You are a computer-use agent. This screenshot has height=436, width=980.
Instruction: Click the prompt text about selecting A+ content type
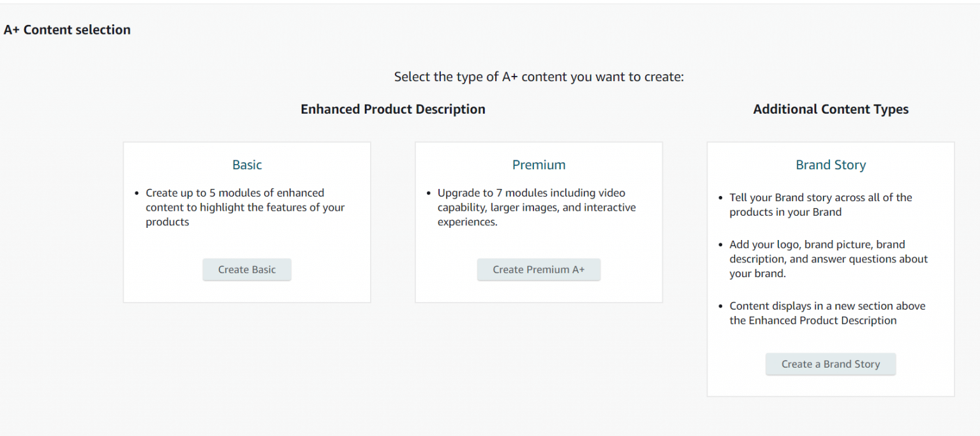tap(539, 77)
